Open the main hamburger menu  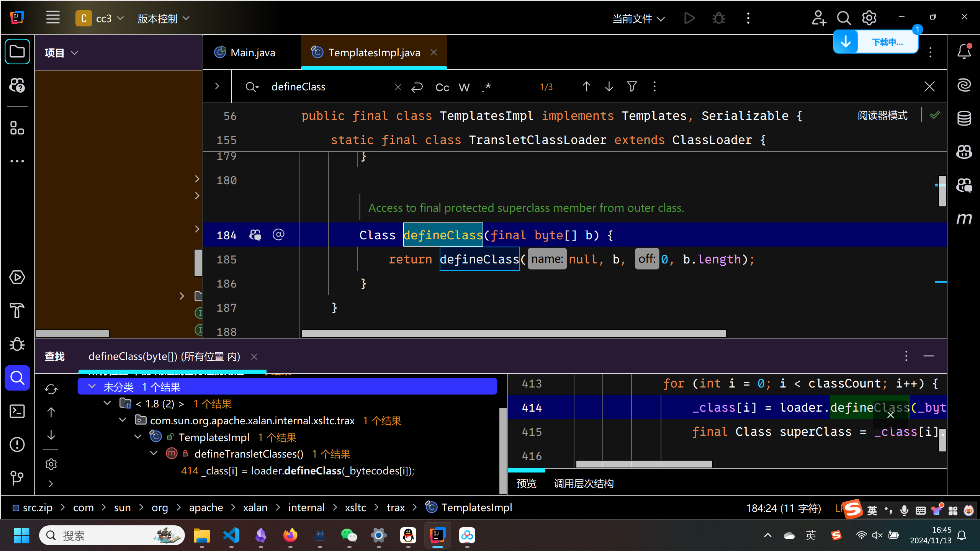(x=53, y=18)
